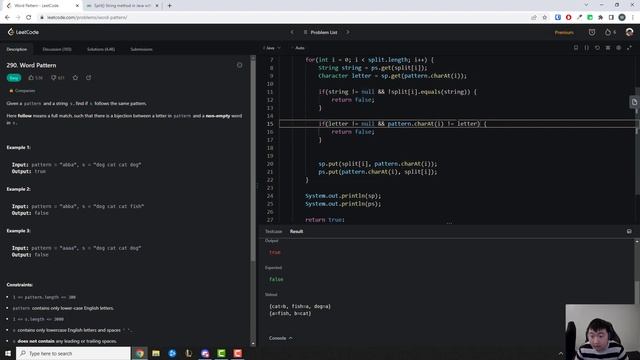Image resolution: width=640 pixels, height=360 pixels.
Task: Open a new browser tab
Action: (169, 6)
